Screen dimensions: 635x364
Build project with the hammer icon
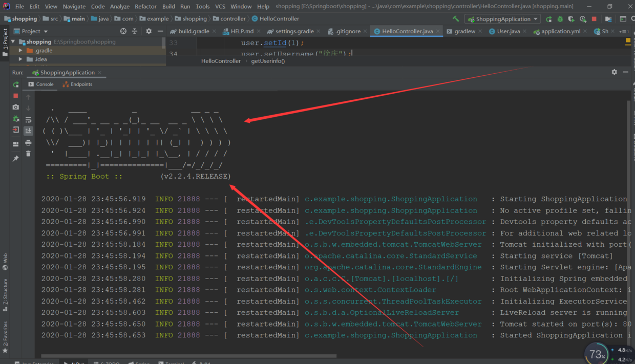[456, 19]
